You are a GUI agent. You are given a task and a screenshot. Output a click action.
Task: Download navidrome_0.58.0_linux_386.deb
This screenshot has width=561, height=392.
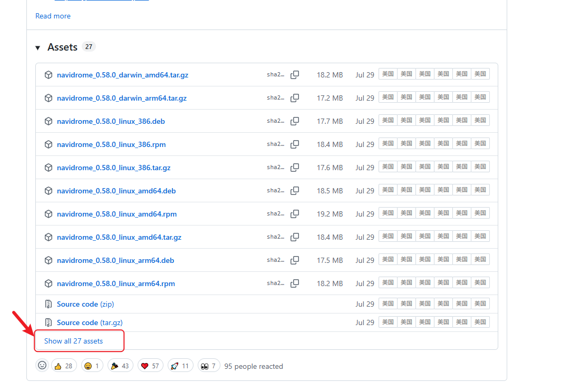pos(111,121)
